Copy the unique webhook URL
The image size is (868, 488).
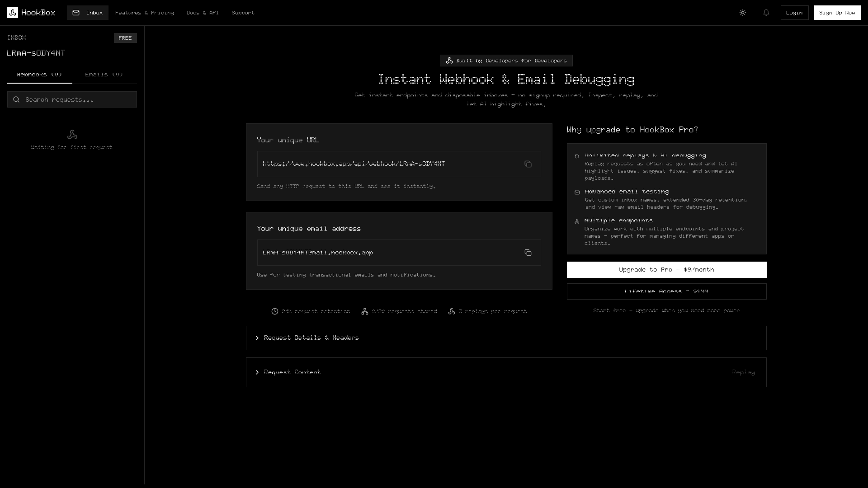click(528, 164)
